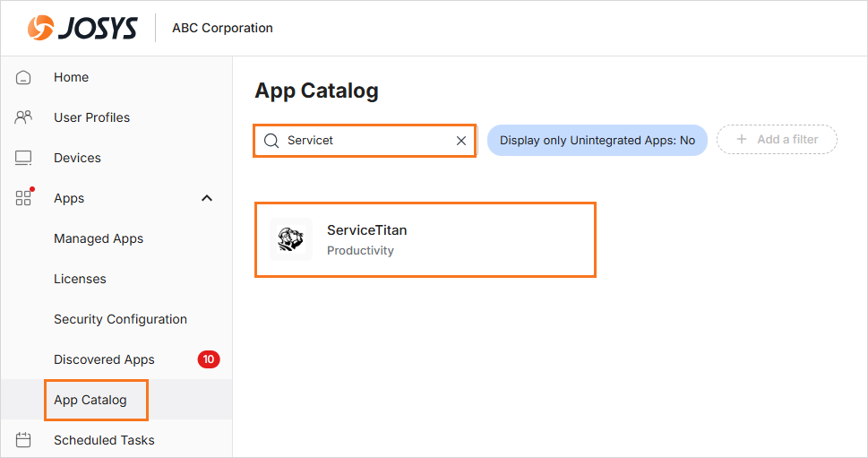The image size is (868, 458).
Task: Collapse the Apps menu chevron
Action: pos(207,198)
